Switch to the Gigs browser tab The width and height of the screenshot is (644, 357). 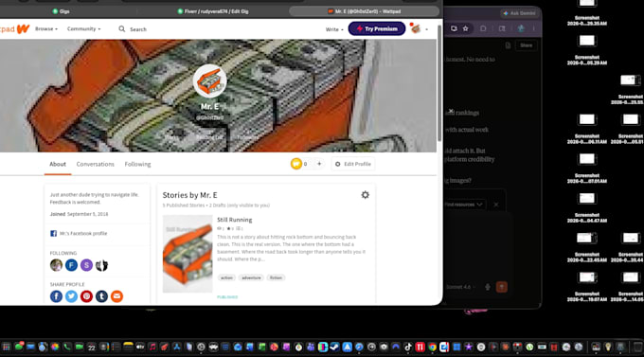coord(61,11)
